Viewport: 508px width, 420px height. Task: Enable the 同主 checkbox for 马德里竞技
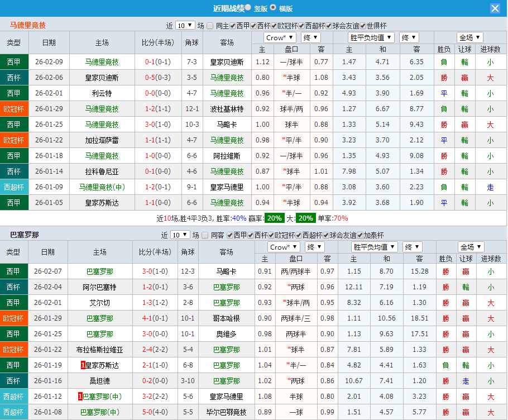click(211, 26)
